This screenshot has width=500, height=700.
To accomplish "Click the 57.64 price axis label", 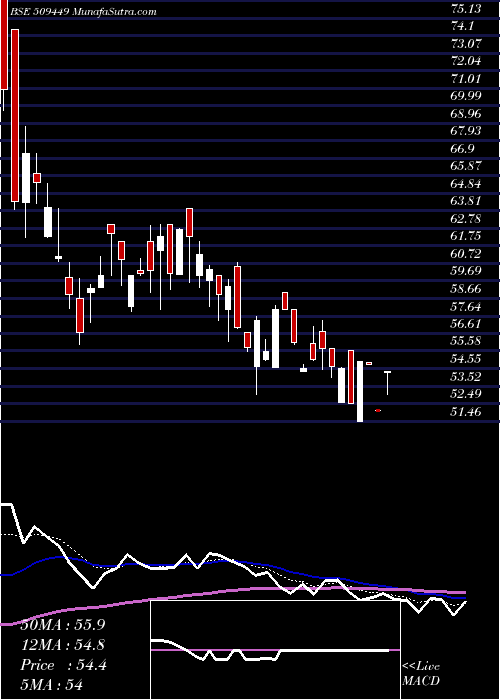I will click(x=466, y=306).
